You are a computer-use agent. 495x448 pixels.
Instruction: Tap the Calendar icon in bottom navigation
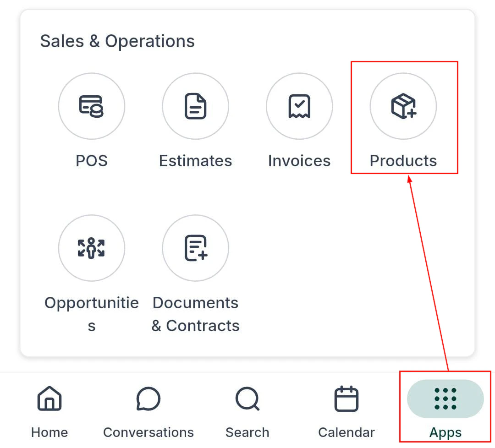pos(347,399)
